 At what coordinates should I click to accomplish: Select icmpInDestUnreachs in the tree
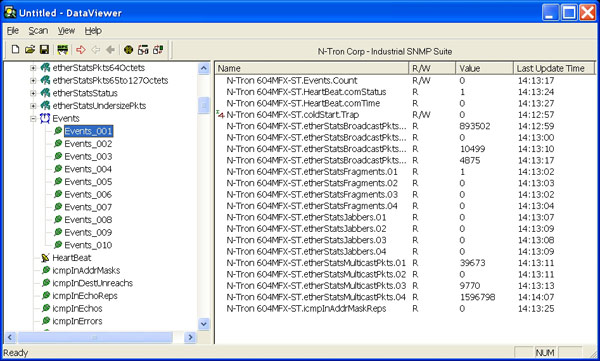coord(93,283)
